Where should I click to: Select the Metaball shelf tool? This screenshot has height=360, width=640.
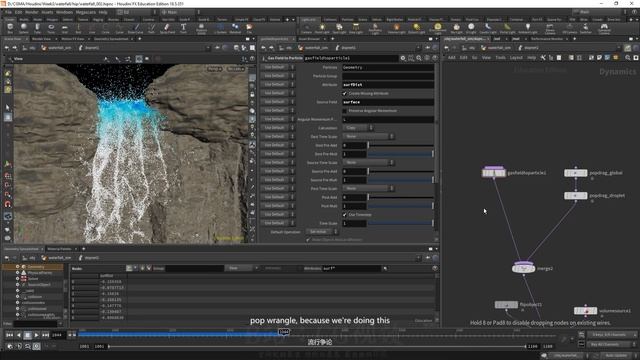pyautogui.click(x=235, y=28)
